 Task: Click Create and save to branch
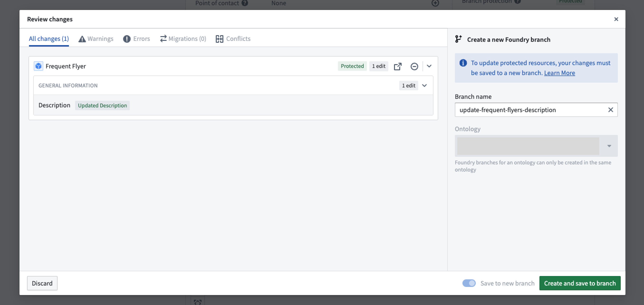point(580,283)
